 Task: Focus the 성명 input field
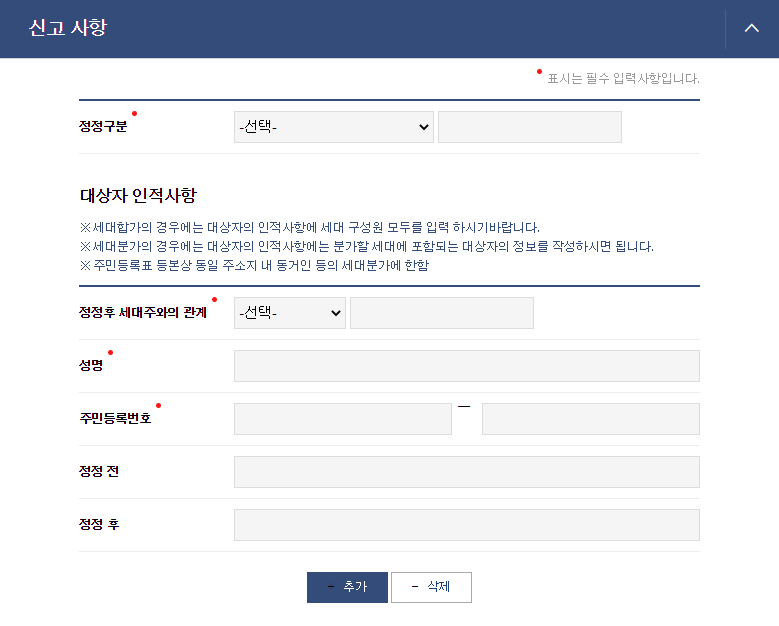(467, 366)
